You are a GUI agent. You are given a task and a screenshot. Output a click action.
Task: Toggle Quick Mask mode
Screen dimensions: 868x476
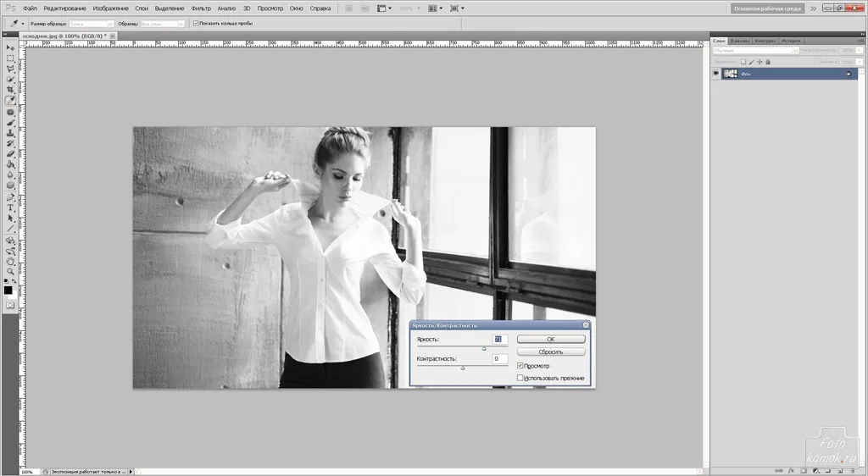(10, 305)
